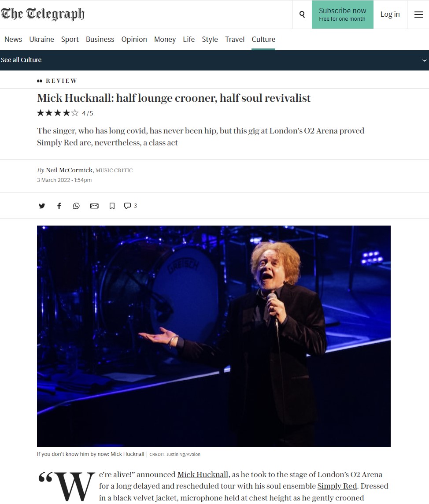Open the comments speech bubble icon

pyautogui.click(x=128, y=206)
